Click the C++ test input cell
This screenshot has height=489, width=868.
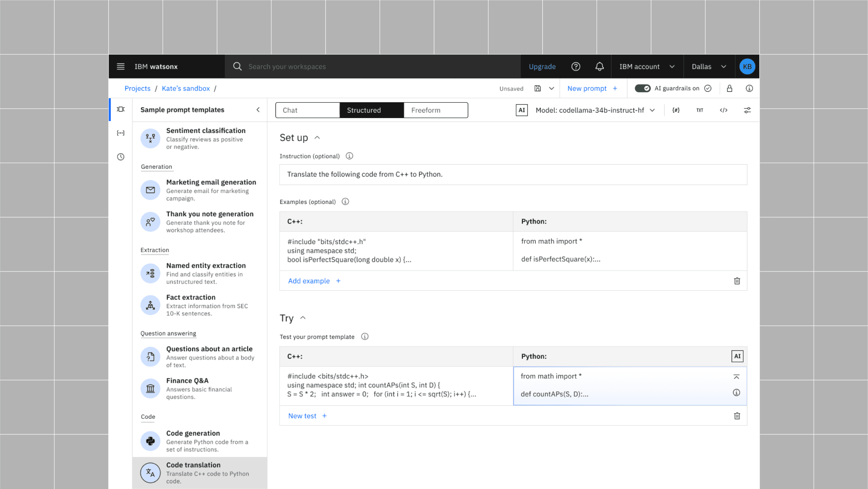point(396,385)
